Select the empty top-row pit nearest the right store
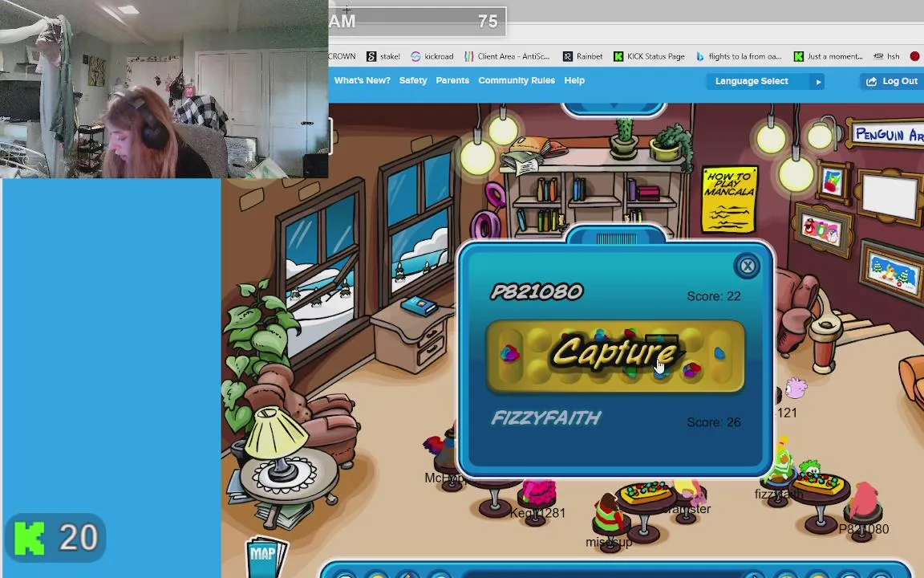 [x=692, y=338]
